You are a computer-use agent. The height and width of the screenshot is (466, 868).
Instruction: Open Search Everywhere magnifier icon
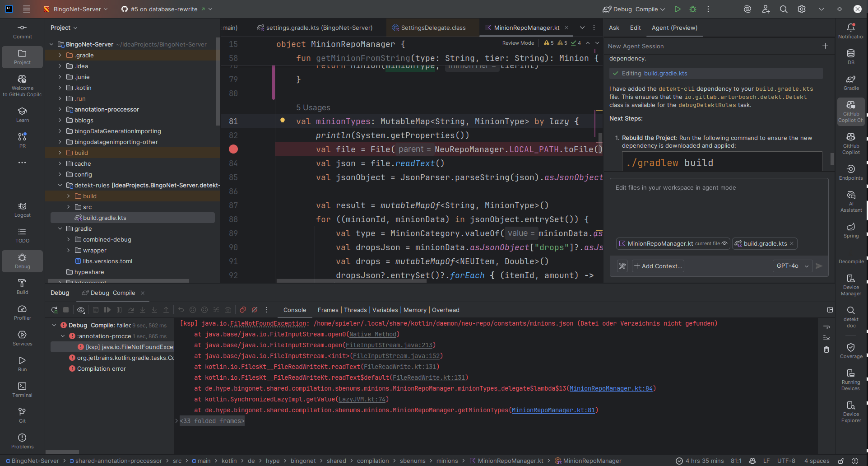784,9
